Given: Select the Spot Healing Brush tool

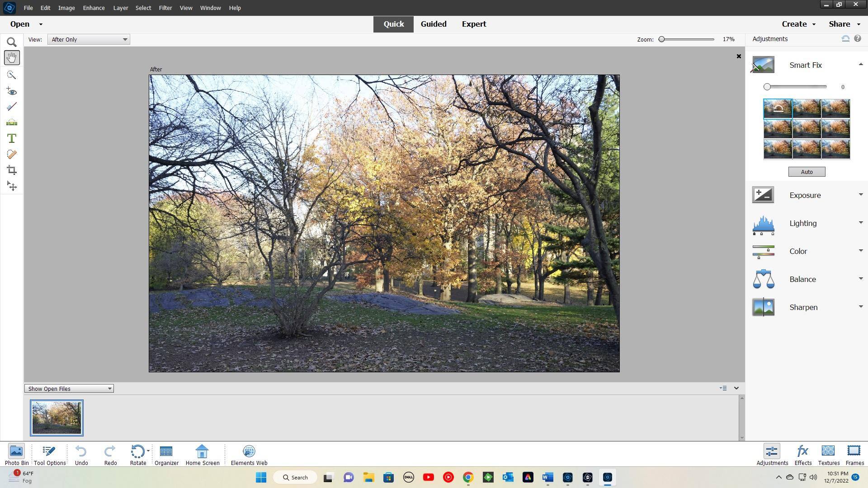Looking at the screenshot, I should pyautogui.click(x=12, y=155).
